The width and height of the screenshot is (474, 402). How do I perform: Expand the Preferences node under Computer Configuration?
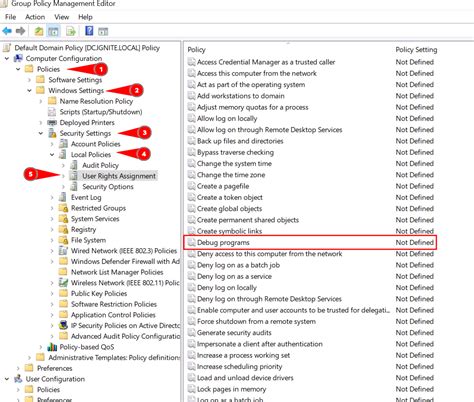point(18,368)
